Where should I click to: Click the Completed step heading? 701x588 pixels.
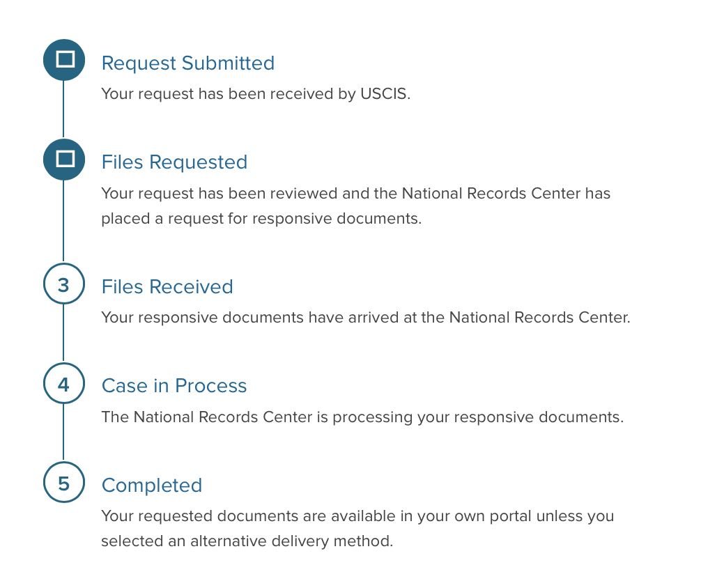(x=151, y=485)
